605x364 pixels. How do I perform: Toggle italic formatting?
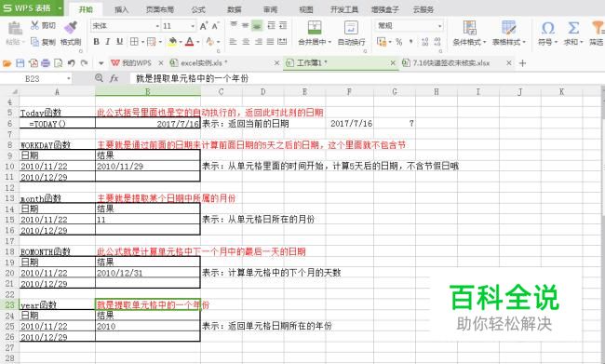click(x=108, y=42)
